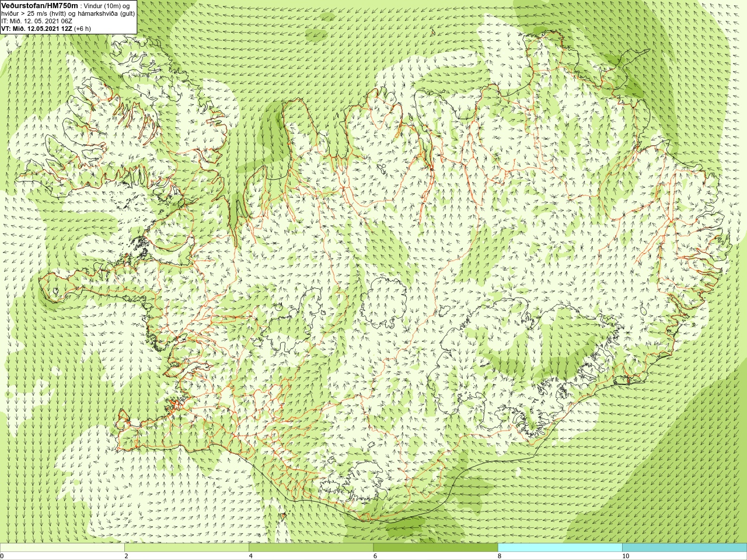Click the scale label '10' under color bar
747x560 pixels.
[625, 556]
